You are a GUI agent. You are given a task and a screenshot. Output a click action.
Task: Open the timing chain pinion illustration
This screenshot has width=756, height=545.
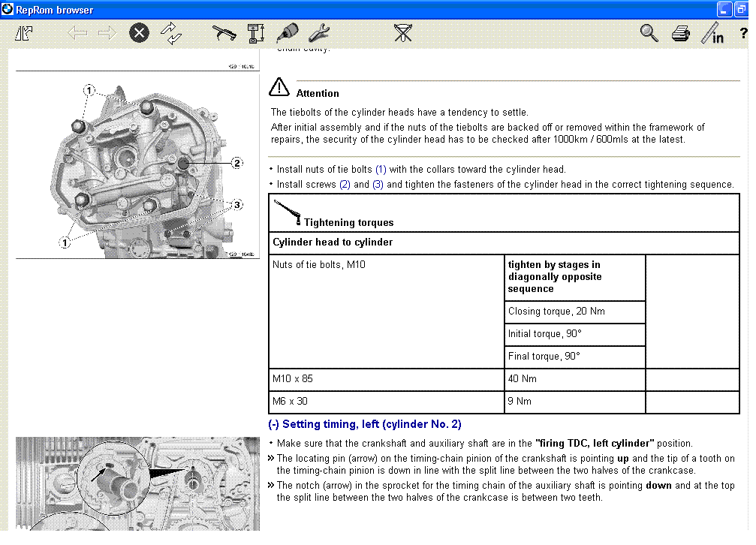(138, 483)
